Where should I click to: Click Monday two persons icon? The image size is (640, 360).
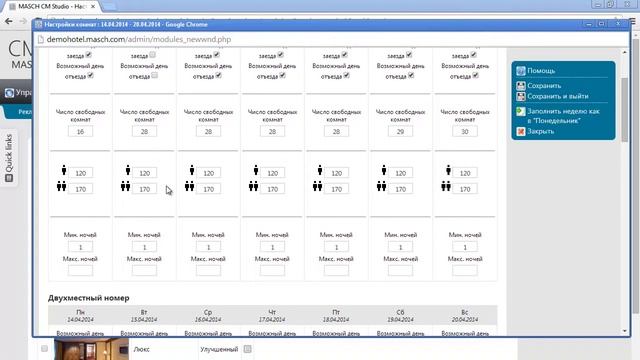(x=62, y=187)
